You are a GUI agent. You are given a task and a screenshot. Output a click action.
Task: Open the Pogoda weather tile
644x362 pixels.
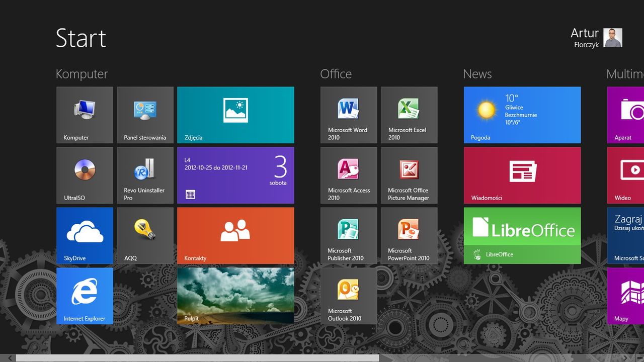click(x=522, y=115)
